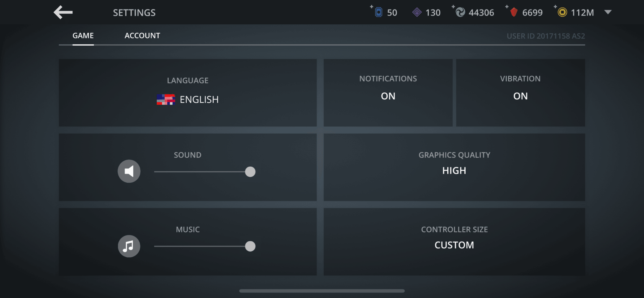Viewport: 644px width, 298px height.
Task: Switch to the ACCOUNT tab
Action: (142, 36)
